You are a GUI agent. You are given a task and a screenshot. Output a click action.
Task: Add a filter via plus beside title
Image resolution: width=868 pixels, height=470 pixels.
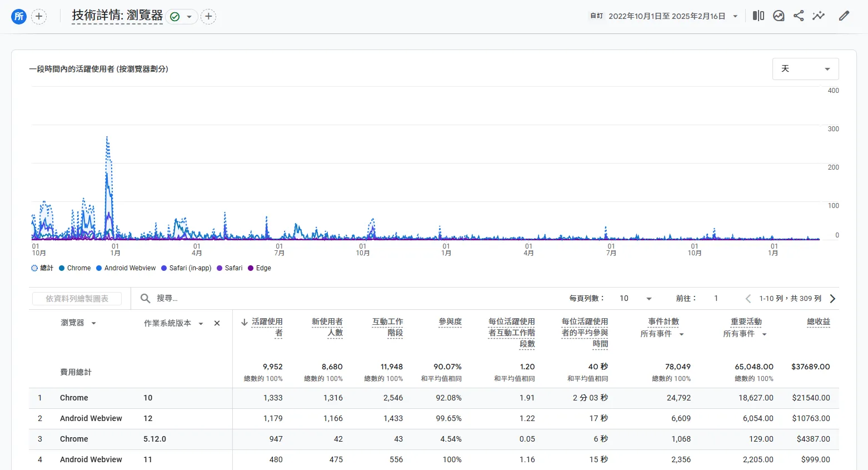coord(208,17)
